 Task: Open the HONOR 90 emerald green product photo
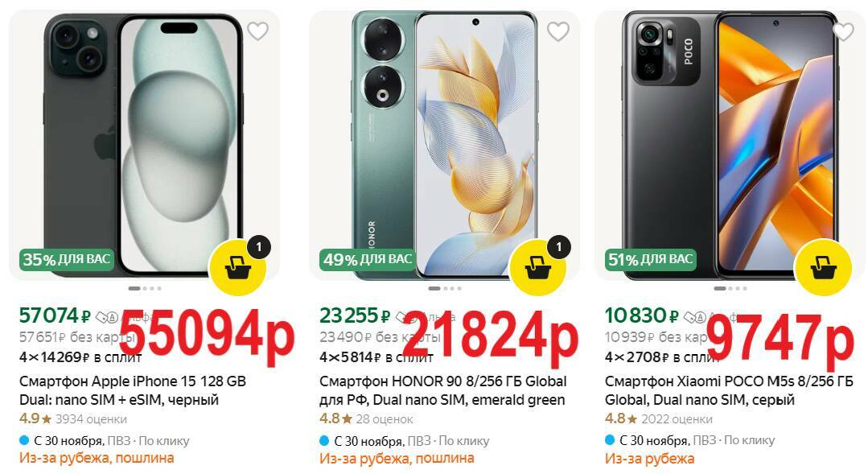pyautogui.click(x=445, y=145)
